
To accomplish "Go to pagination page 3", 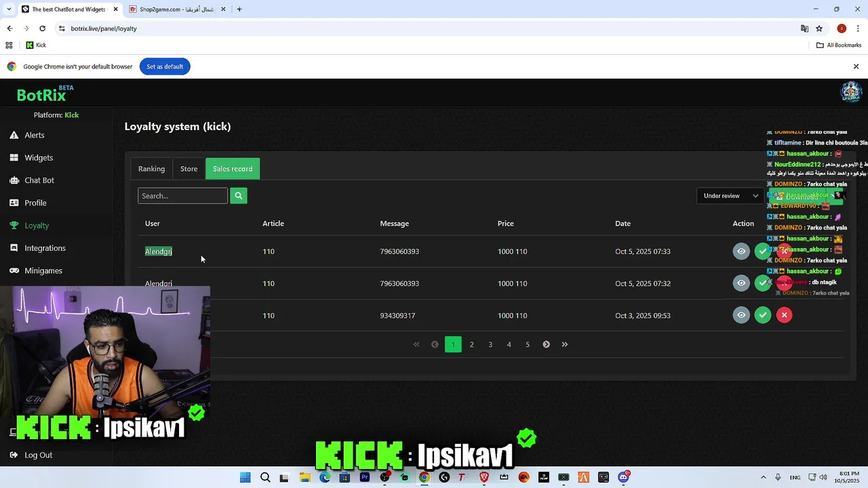I will pyautogui.click(x=490, y=344).
